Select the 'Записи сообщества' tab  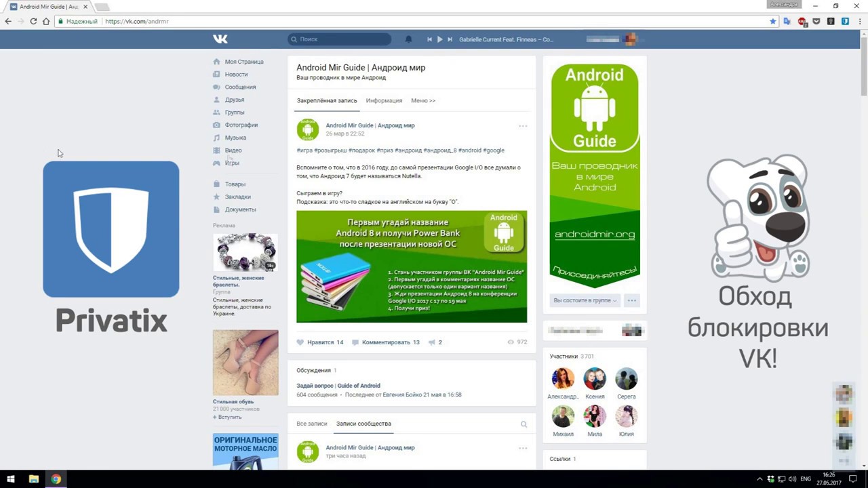pyautogui.click(x=363, y=424)
